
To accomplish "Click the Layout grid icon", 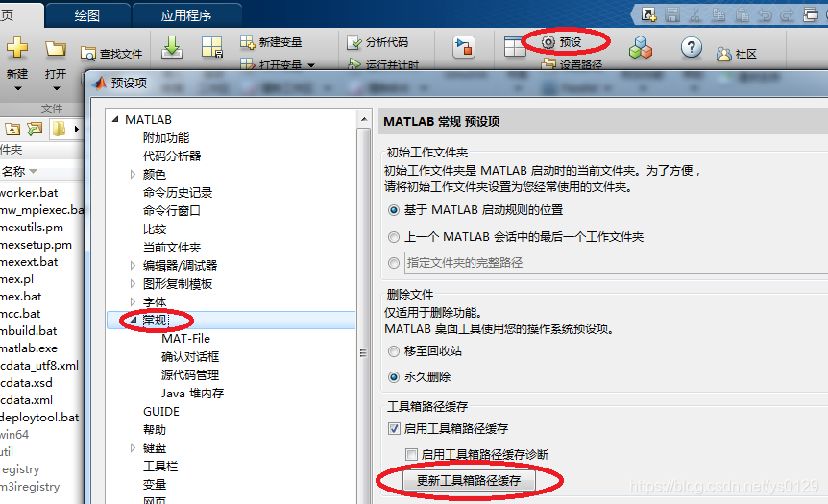I will point(514,47).
